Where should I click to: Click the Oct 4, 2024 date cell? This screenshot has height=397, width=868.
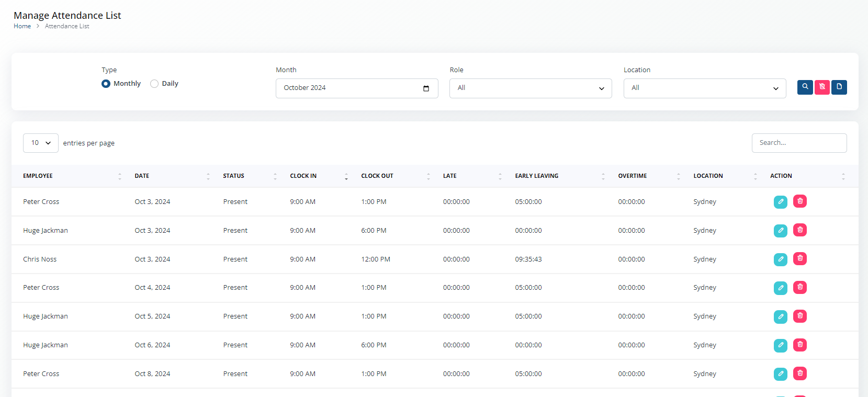[152, 288]
